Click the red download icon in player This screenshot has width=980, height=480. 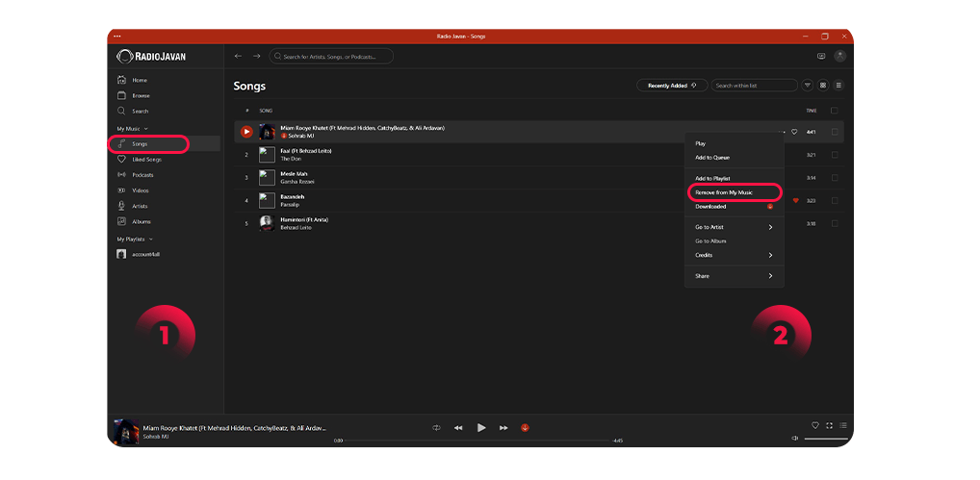525,427
